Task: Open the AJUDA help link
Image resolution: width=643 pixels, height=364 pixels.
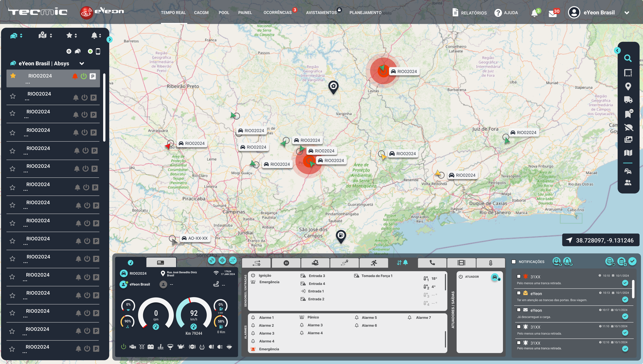Action: (506, 13)
